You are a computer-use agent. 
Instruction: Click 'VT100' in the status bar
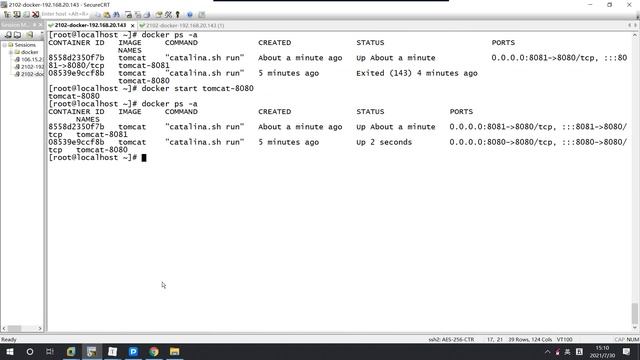pos(564,340)
